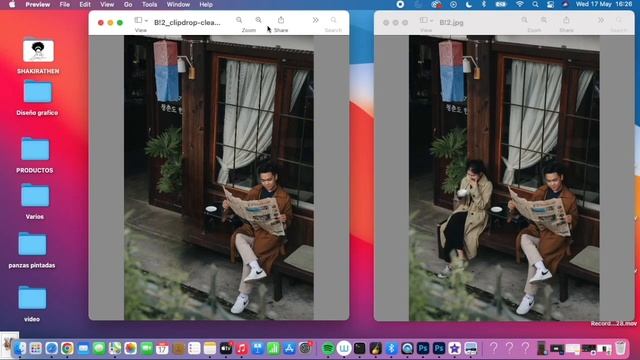Open Bluetooth status in menu bar

pyautogui.click(x=484, y=4)
